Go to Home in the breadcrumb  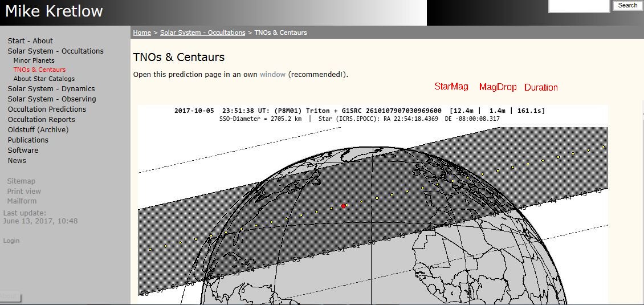point(142,32)
